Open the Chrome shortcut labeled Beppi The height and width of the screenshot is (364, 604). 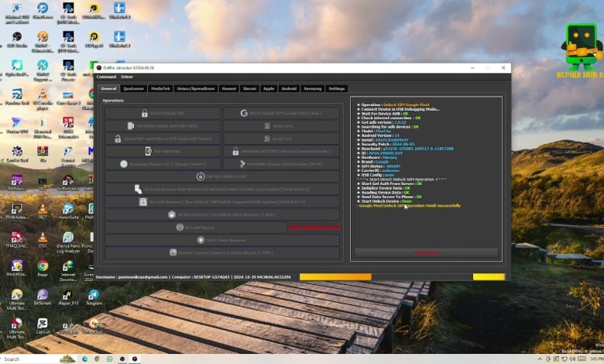coord(43,269)
